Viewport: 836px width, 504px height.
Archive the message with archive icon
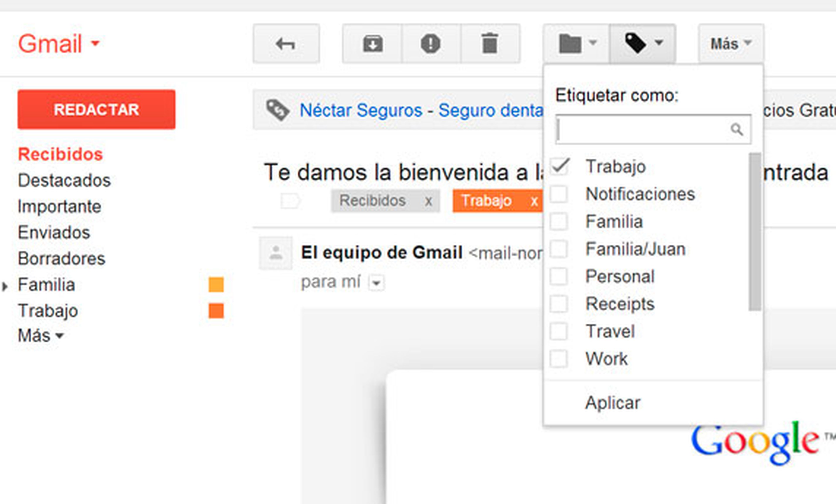click(x=372, y=44)
